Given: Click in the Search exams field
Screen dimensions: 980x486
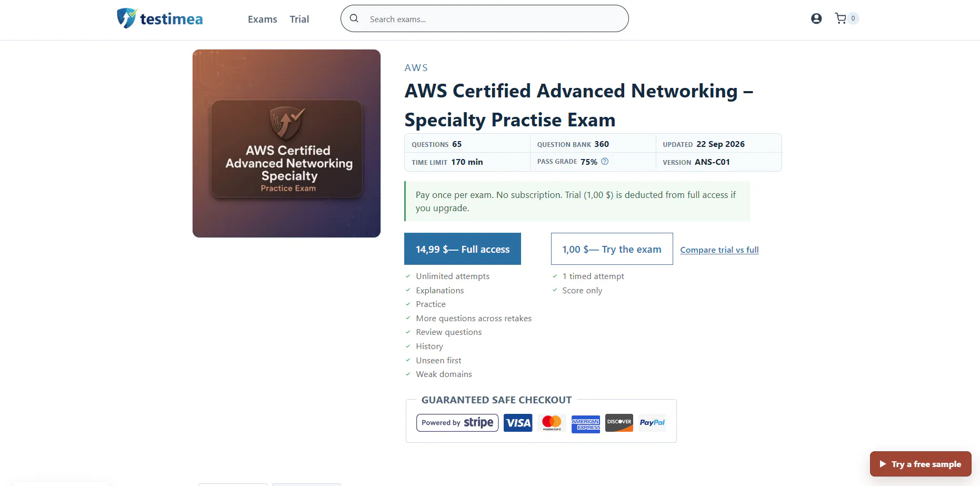Looking at the screenshot, I should coord(485,18).
